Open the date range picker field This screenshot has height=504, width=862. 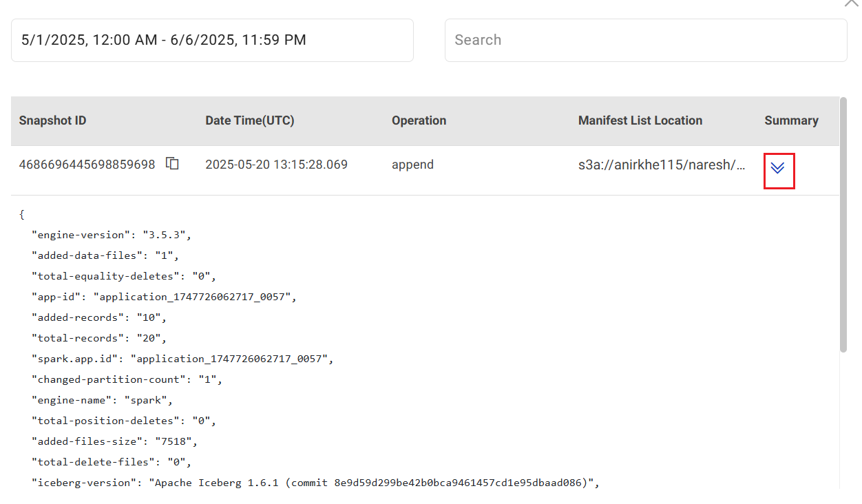click(x=212, y=40)
